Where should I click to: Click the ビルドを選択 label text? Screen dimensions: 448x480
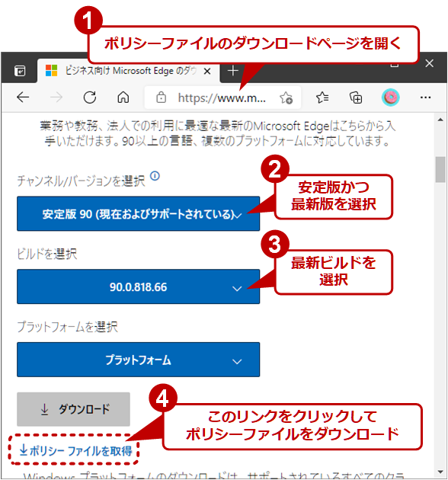tap(46, 254)
